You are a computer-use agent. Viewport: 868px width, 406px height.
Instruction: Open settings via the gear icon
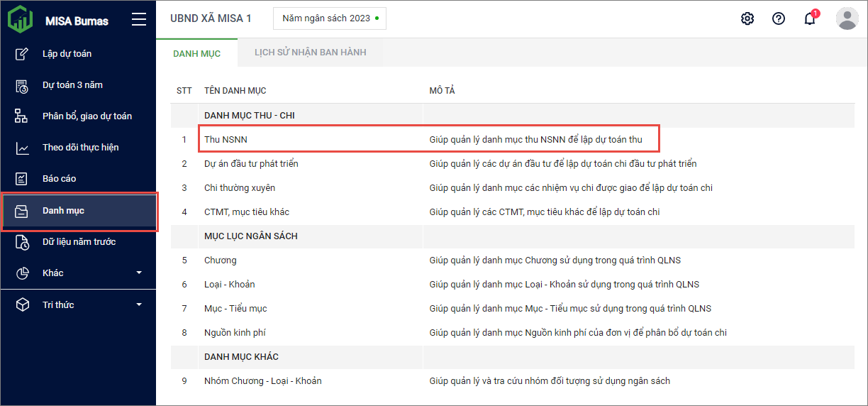pyautogui.click(x=747, y=18)
